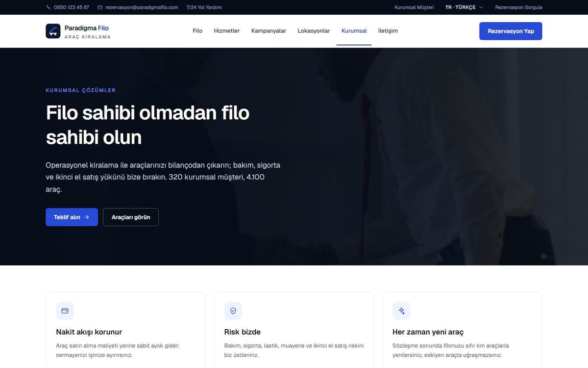
Task: Select the active Kurumsal tab
Action: pos(354,31)
